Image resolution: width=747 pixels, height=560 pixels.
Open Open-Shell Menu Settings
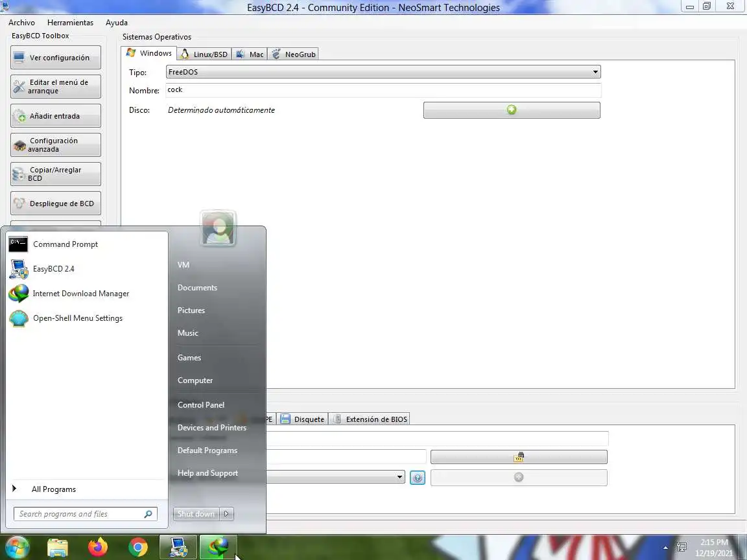tap(87, 319)
